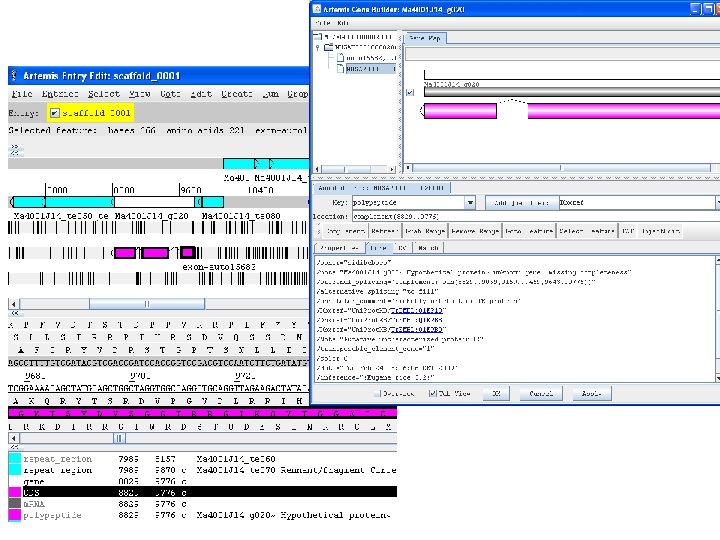Click the double-arrow toggle above the feature map

point(15,149)
